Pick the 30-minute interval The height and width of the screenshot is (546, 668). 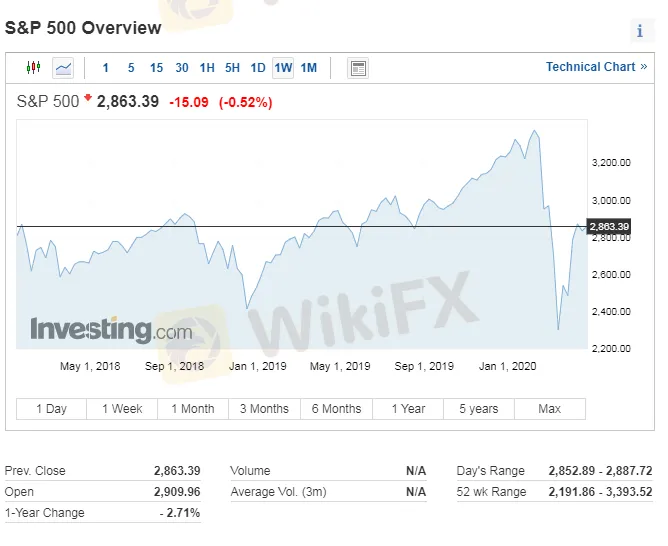[x=181, y=68]
